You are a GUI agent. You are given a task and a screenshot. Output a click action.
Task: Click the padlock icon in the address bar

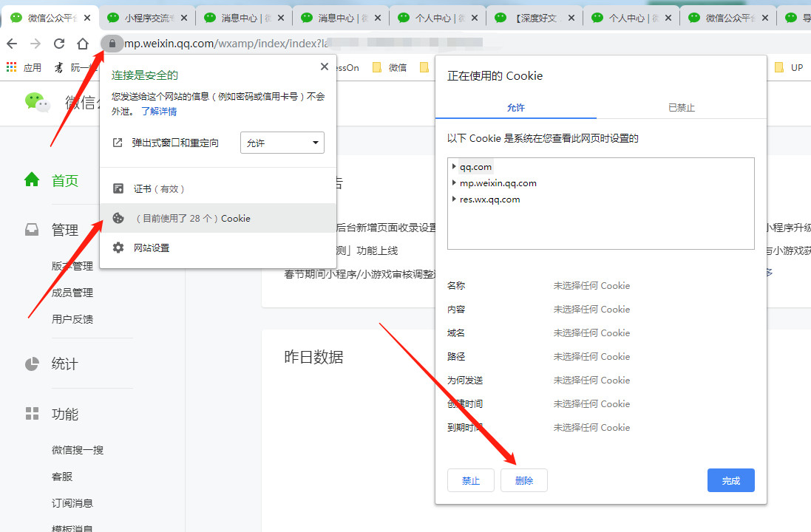[112, 44]
